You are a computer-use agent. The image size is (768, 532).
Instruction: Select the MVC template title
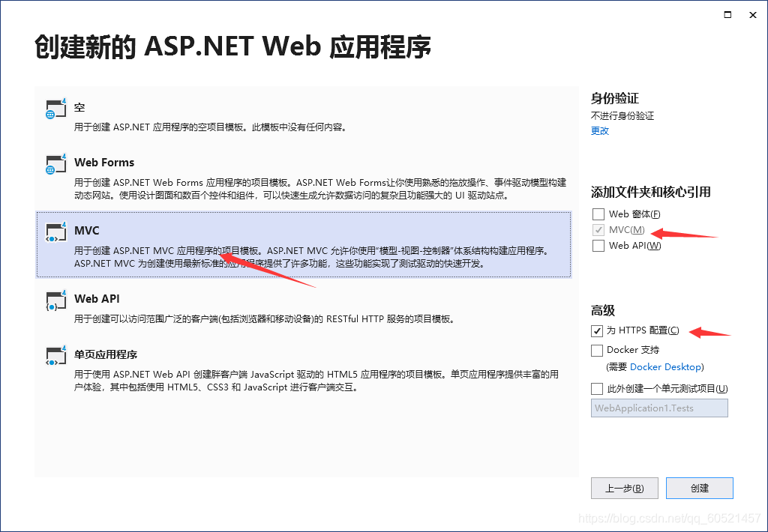(x=87, y=230)
